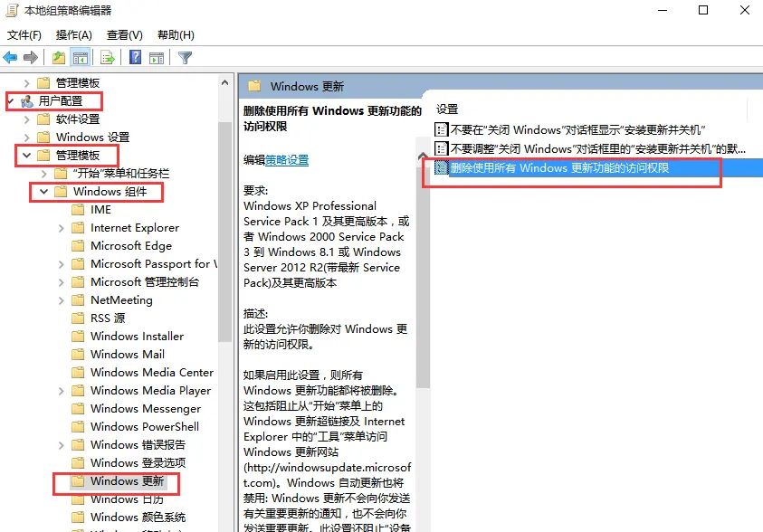This screenshot has height=532, width=763.
Task: Select the Windows Media Center folder
Action: coord(152,373)
